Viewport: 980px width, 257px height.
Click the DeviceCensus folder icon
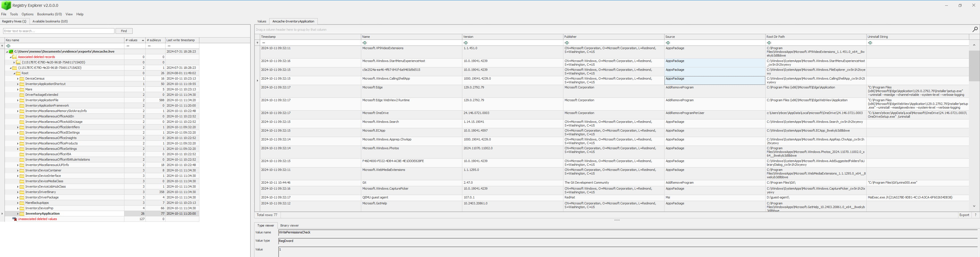click(22, 78)
